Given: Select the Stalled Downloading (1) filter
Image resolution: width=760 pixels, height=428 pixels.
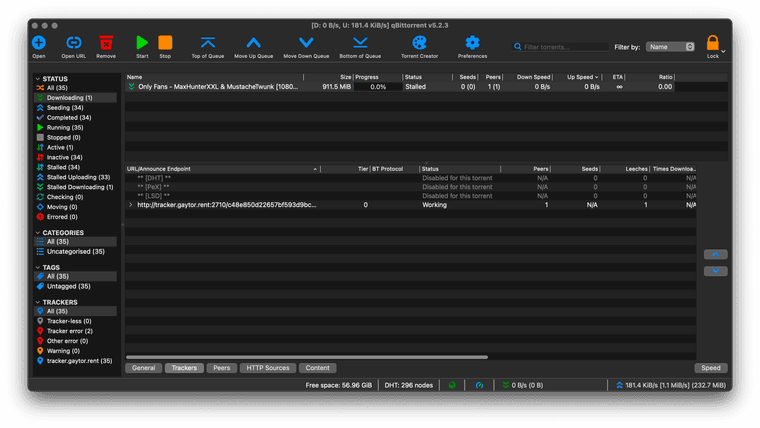Looking at the screenshot, I should pos(75,187).
